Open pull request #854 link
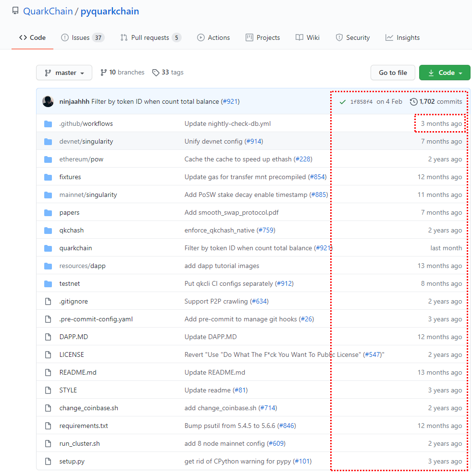The image size is (472, 476). [x=317, y=177]
